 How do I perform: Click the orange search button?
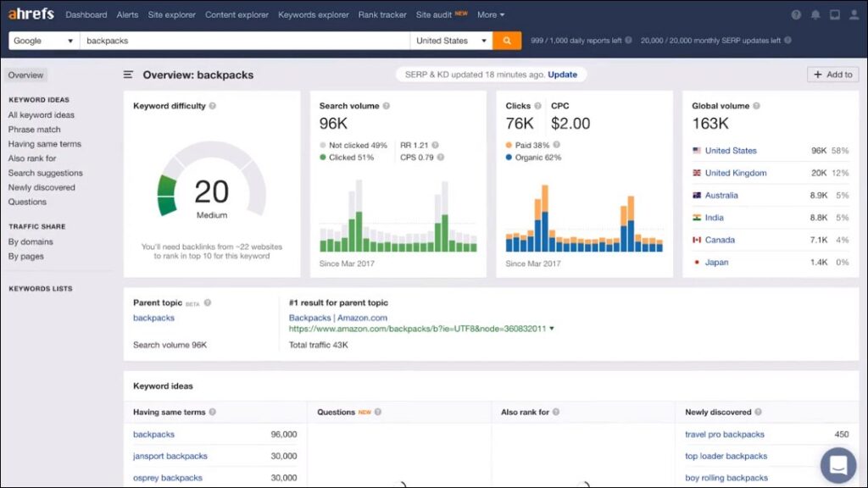507,41
